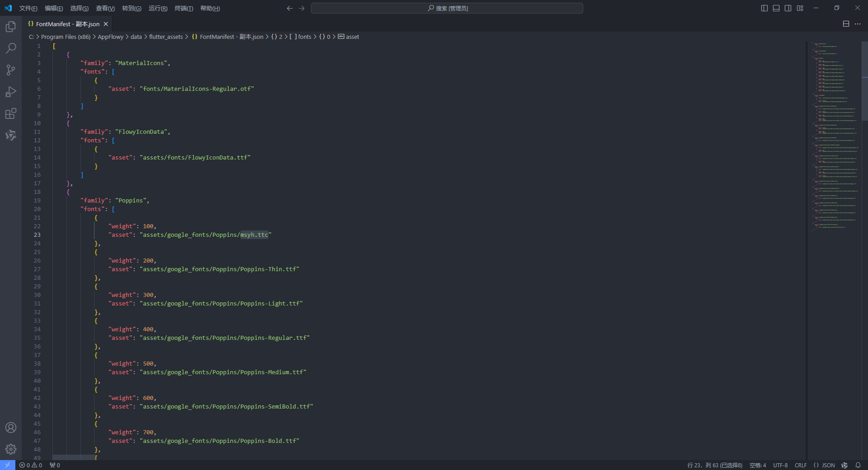Click the JSON language mode button
The height and width of the screenshot is (470, 868).
tap(824, 465)
